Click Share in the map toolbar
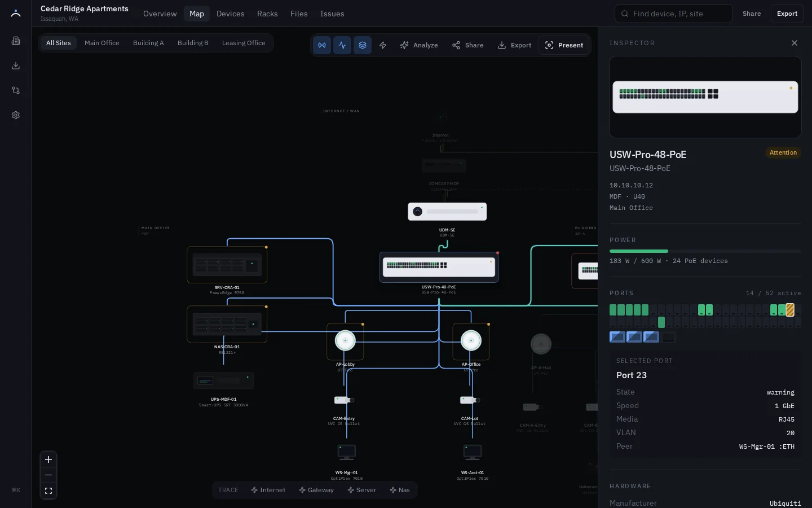The height and width of the screenshot is (508, 812). 468,45
